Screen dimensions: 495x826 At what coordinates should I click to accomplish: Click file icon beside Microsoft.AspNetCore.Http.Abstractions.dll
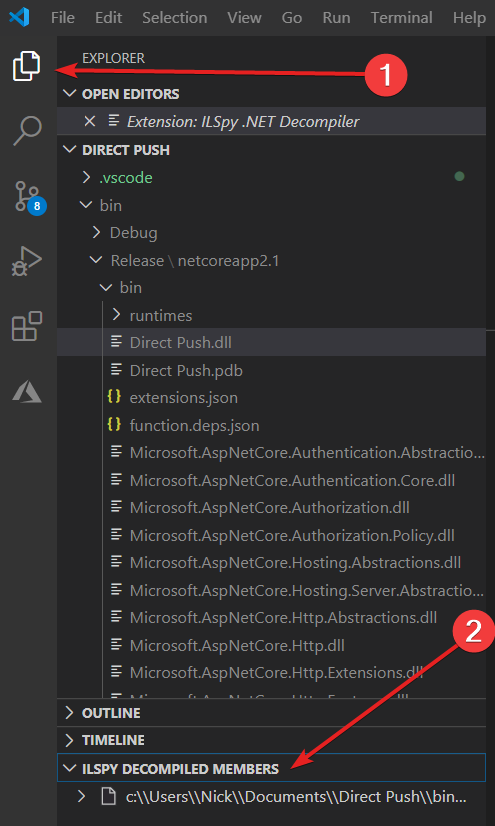pos(115,617)
